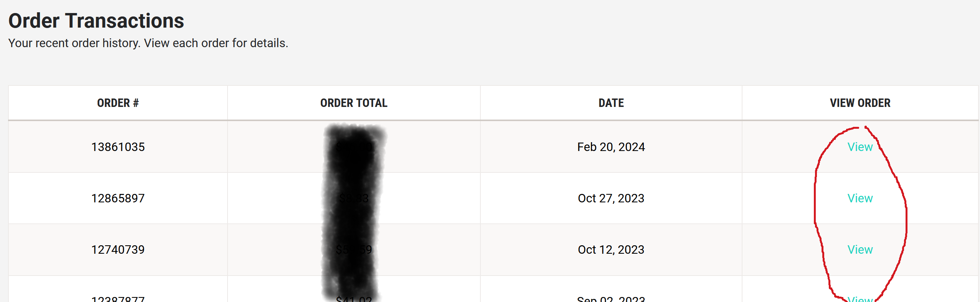Click the ORDER TOTAL column header
The height and width of the screenshot is (302, 980).
click(353, 103)
